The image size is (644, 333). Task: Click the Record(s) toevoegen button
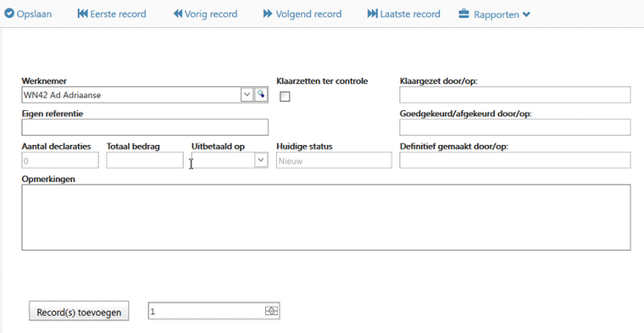coord(79,312)
